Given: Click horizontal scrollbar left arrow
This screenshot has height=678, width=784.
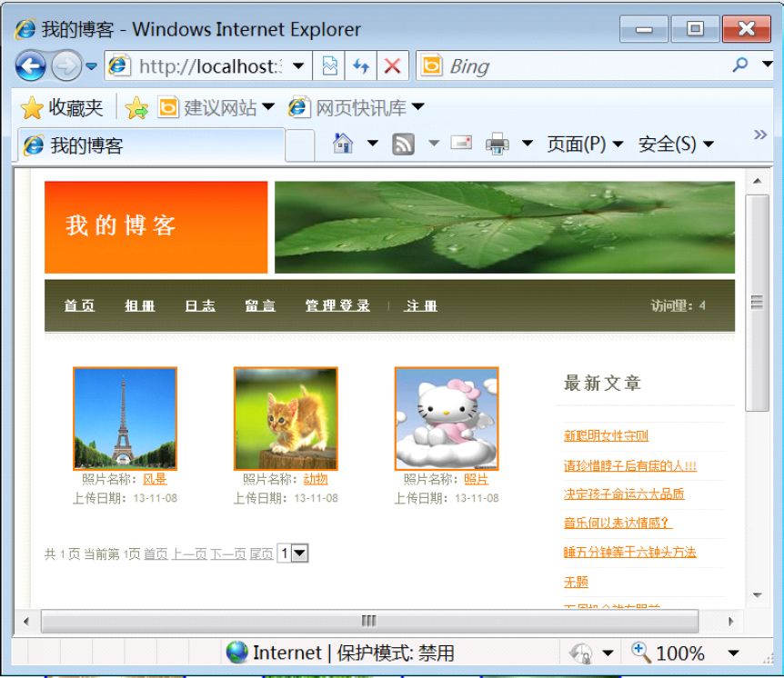Looking at the screenshot, I should 26,622.
